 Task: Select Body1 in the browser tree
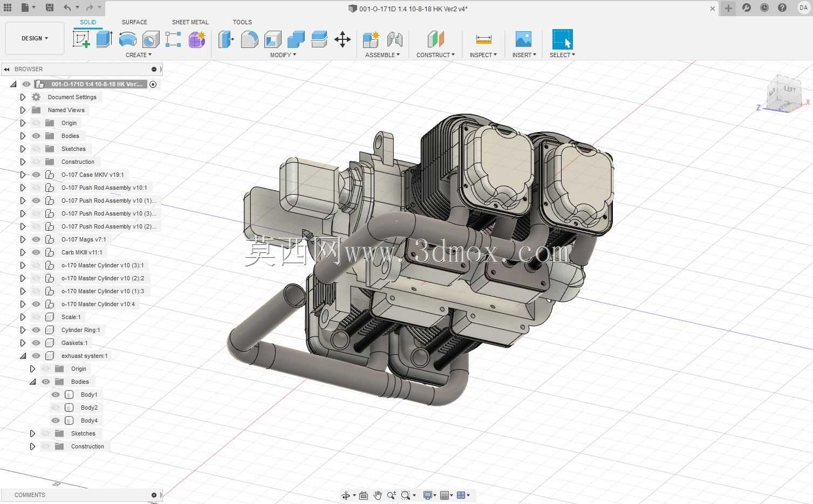tap(89, 395)
